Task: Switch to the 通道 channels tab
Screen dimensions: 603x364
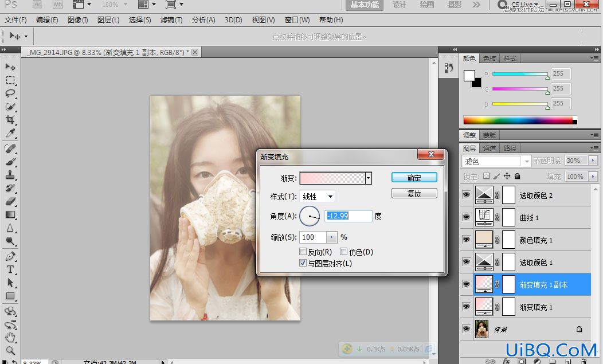Action: 490,148
